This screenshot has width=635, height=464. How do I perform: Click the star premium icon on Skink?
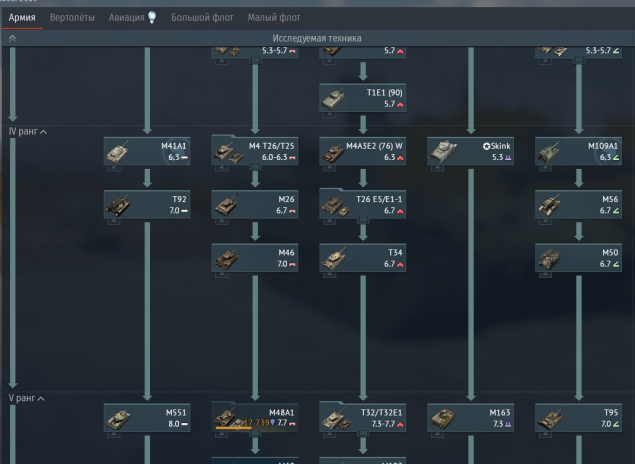pyautogui.click(x=486, y=147)
